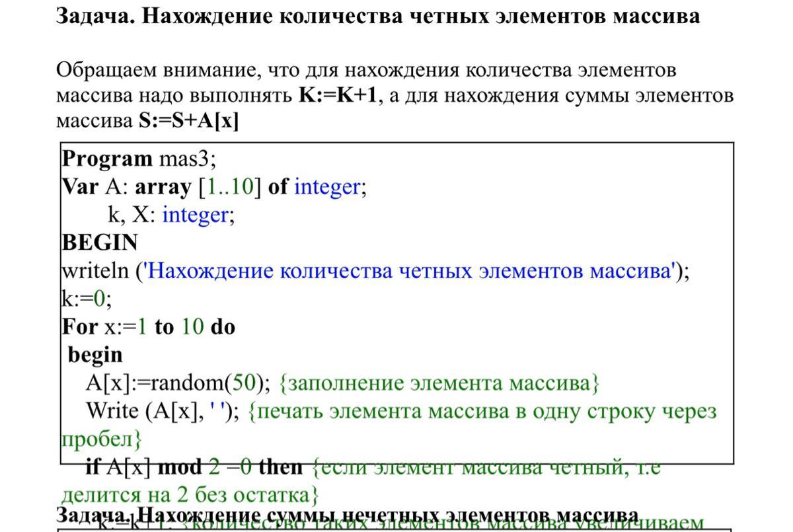Click the code 'A[x]:=random(50);'
793x532 pixels.
tap(178, 383)
